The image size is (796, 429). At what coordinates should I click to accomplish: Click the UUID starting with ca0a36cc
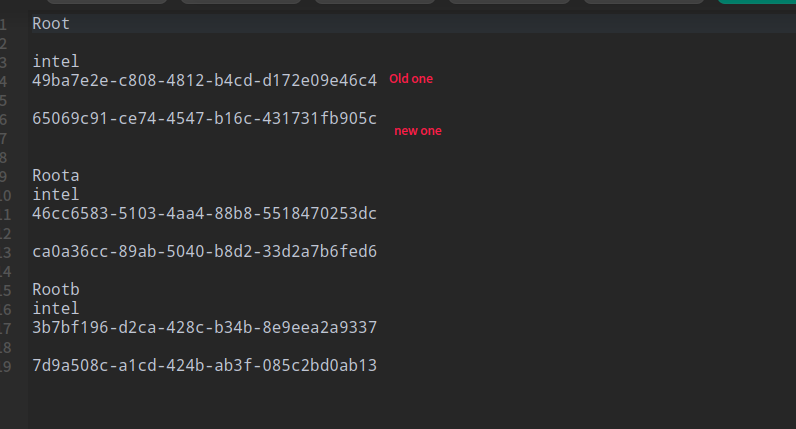pos(204,251)
